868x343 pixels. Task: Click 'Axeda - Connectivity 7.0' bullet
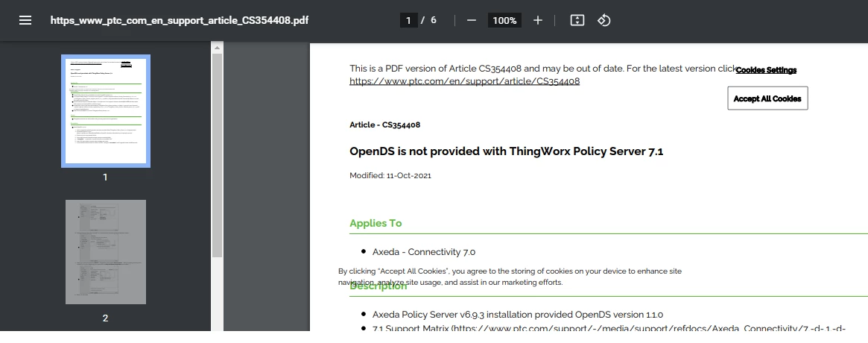424,252
